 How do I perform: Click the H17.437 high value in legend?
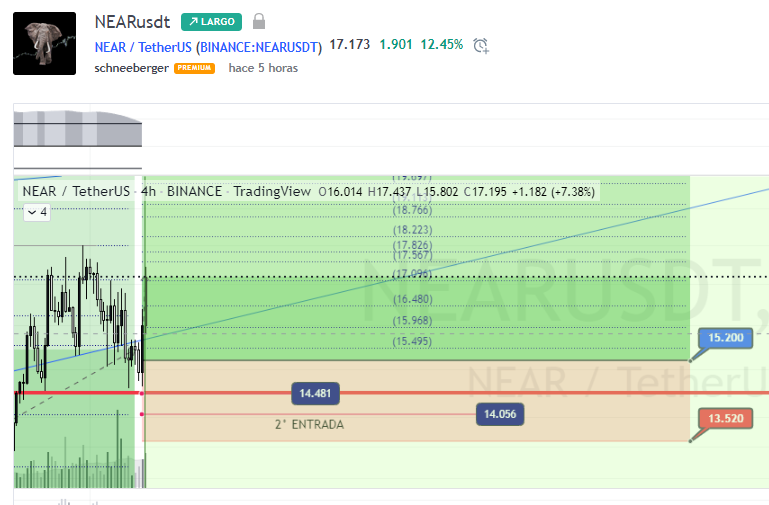[x=389, y=192]
